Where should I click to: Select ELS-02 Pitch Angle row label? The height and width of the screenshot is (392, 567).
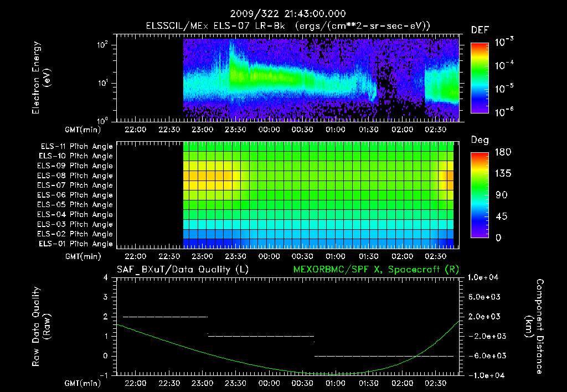point(75,234)
